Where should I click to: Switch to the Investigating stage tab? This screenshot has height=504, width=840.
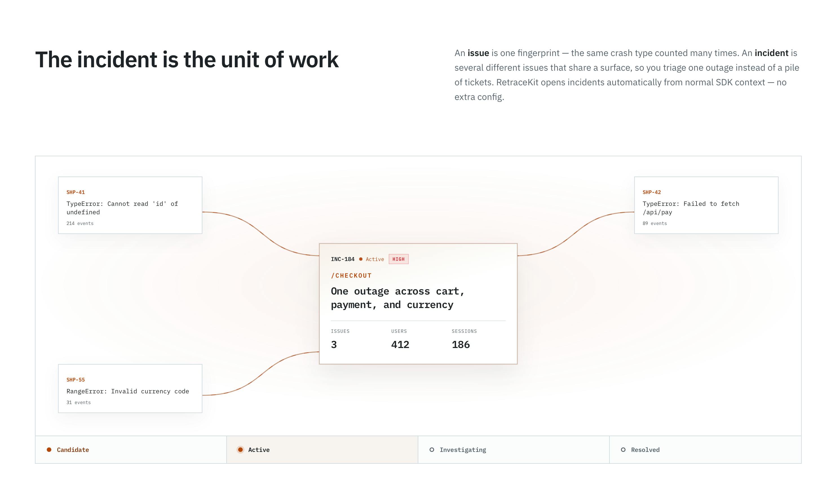point(514,450)
